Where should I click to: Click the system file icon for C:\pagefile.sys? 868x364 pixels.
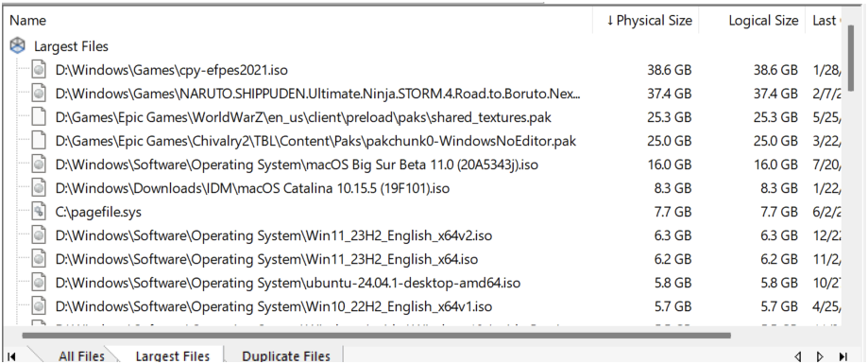pos(38,212)
